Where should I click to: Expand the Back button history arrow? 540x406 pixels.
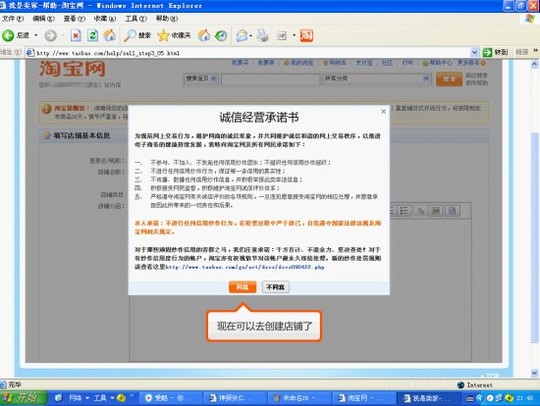pyautogui.click(x=36, y=35)
